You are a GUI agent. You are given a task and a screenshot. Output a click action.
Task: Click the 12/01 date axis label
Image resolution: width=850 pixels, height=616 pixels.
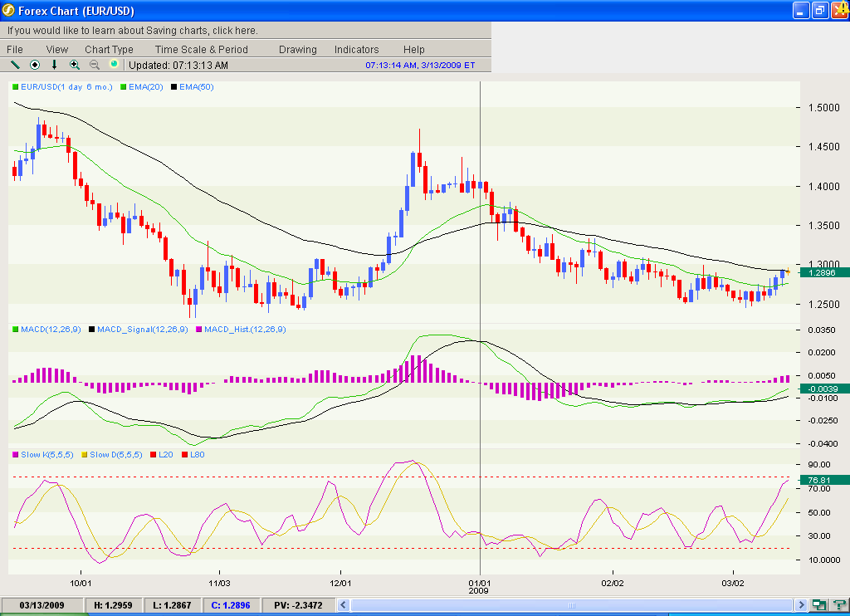[x=340, y=583]
